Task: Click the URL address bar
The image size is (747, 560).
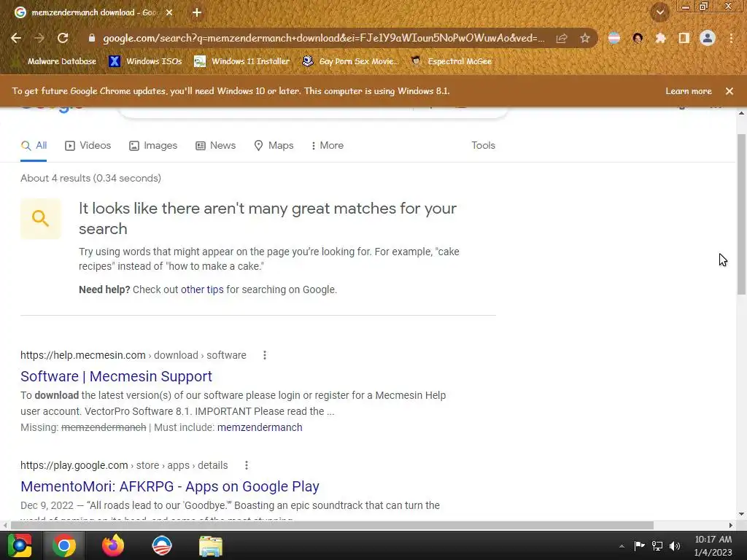Action: coord(323,38)
